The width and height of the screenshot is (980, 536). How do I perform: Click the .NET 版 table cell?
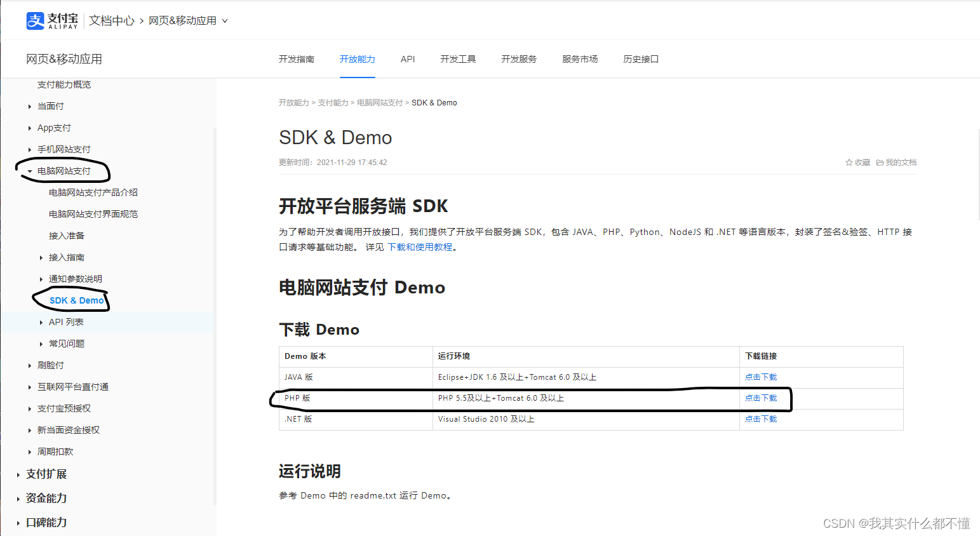pyautogui.click(x=356, y=419)
